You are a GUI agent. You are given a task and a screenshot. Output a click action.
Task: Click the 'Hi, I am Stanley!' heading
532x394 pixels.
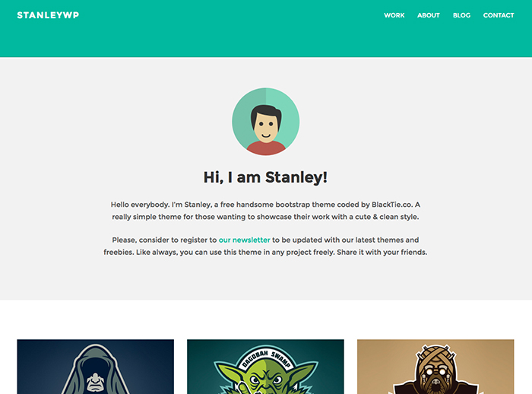click(x=265, y=177)
